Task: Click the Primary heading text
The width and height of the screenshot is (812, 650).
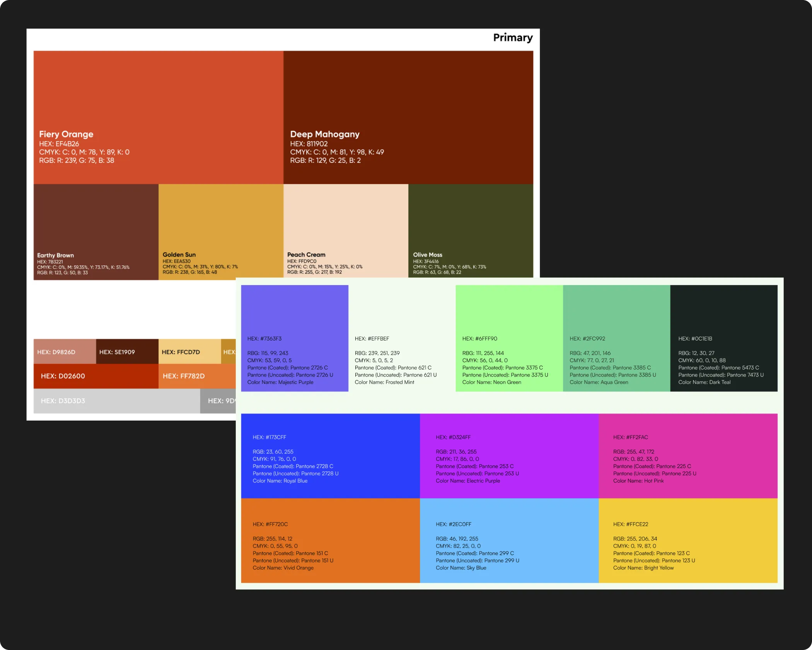Action: [513, 38]
